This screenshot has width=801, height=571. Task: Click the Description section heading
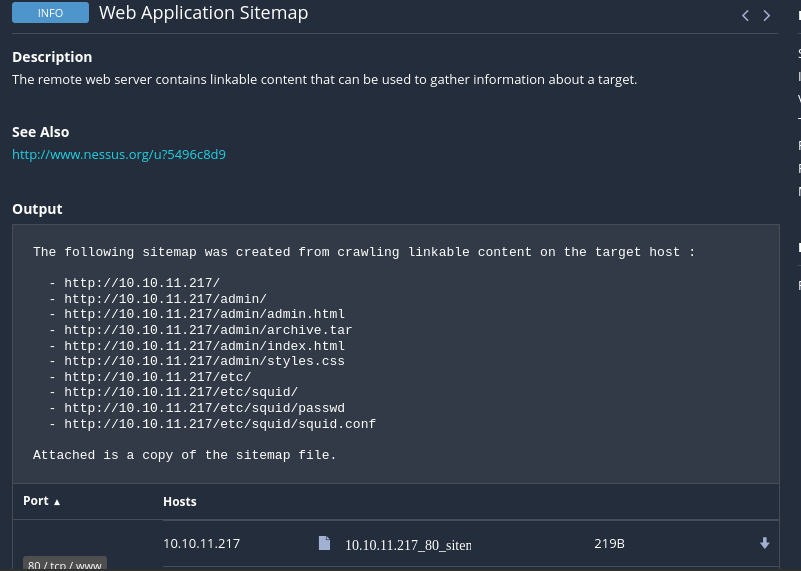coord(52,57)
